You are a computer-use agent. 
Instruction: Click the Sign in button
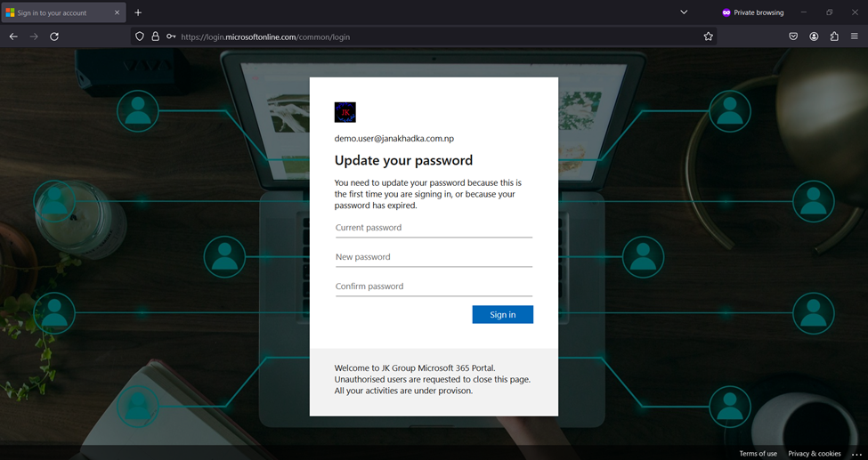(503, 314)
